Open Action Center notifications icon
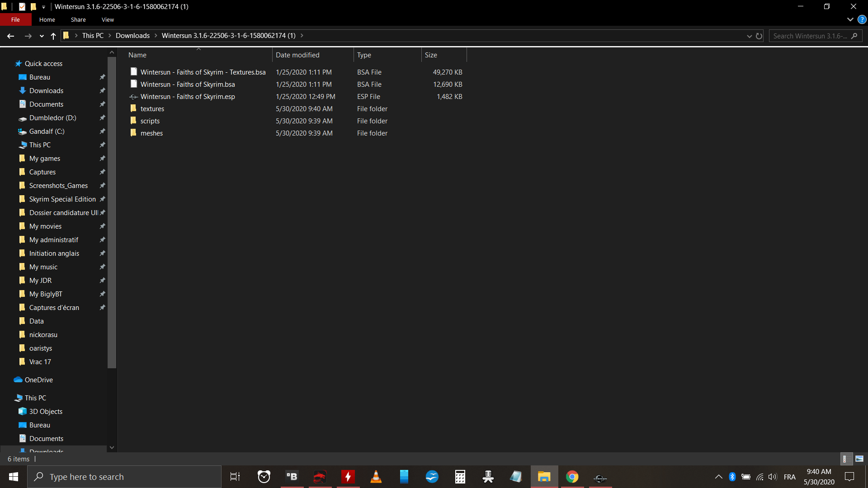Viewport: 868px width, 488px height. click(x=849, y=477)
